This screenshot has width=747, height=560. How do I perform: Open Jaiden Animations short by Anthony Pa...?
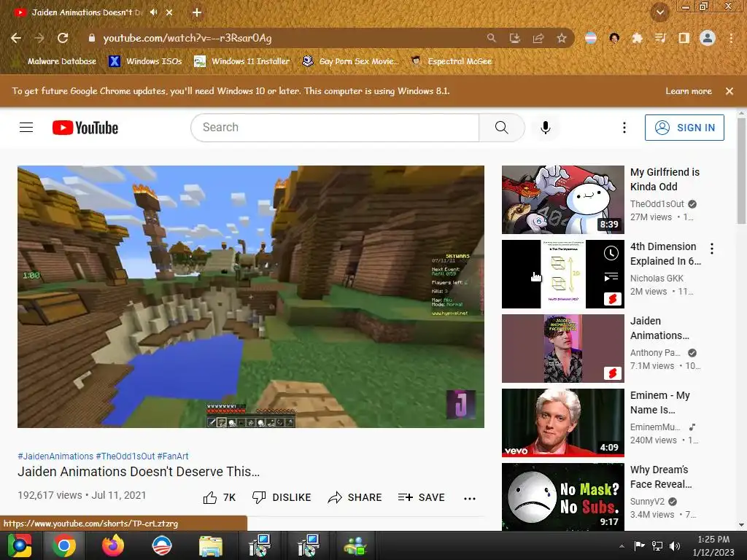(x=562, y=348)
